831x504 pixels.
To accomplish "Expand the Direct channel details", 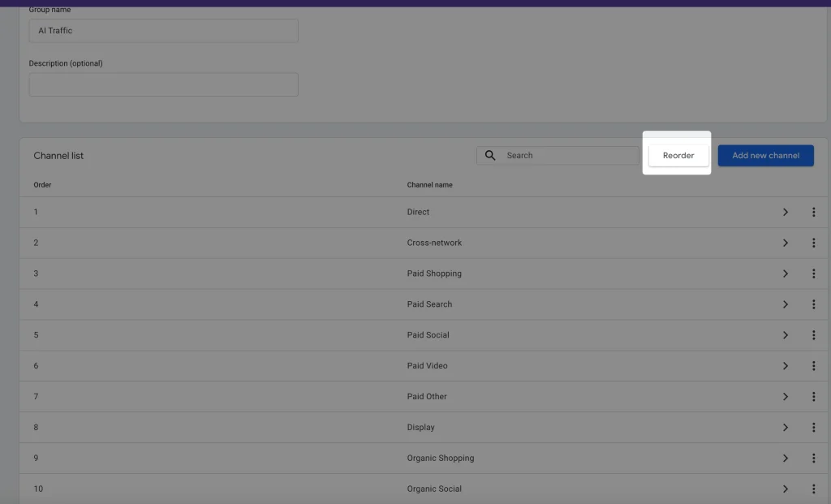I will click(x=786, y=212).
